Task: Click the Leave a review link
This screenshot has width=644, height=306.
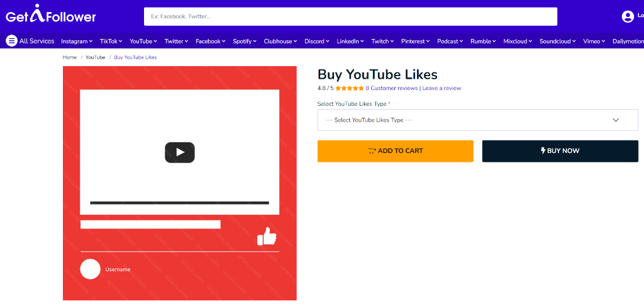Action: [x=441, y=88]
